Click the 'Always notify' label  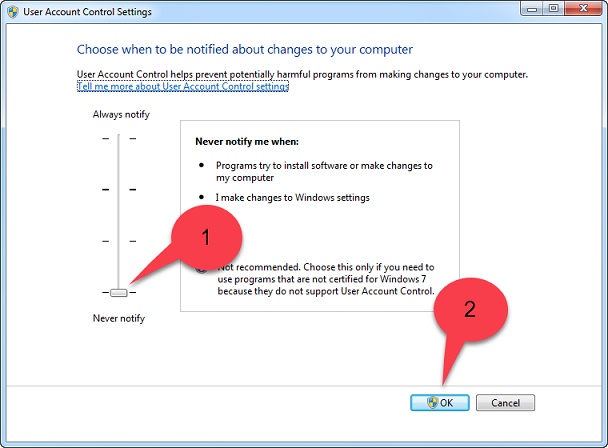tap(121, 114)
